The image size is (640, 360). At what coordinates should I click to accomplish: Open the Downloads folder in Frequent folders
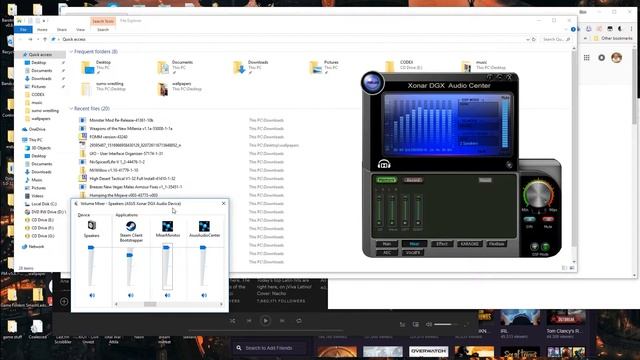tap(251, 67)
